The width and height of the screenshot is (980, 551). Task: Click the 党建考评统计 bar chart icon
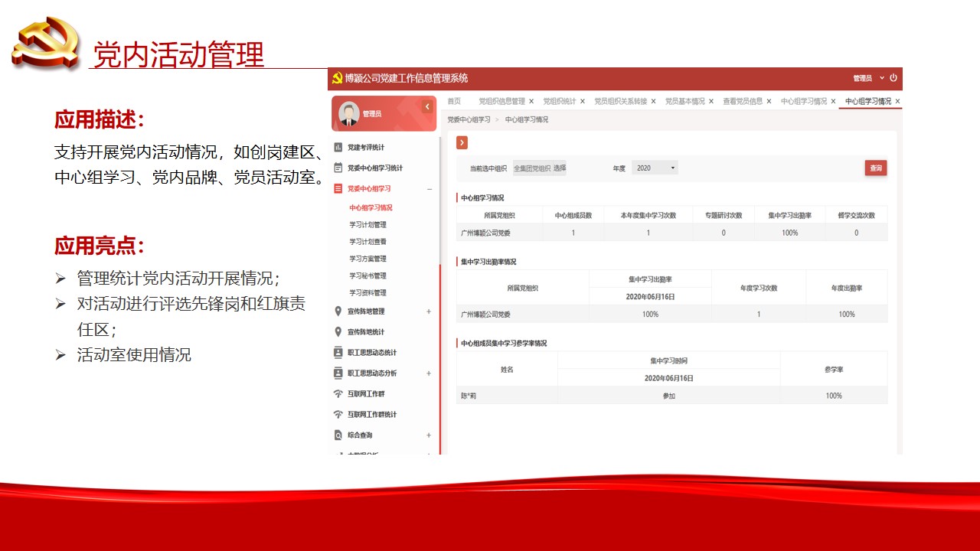click(338, 147)
